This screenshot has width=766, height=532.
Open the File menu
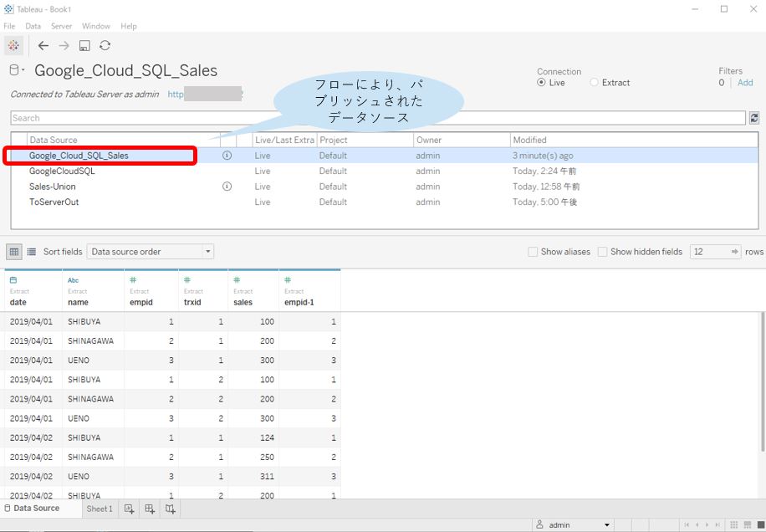tap(9, 27)
